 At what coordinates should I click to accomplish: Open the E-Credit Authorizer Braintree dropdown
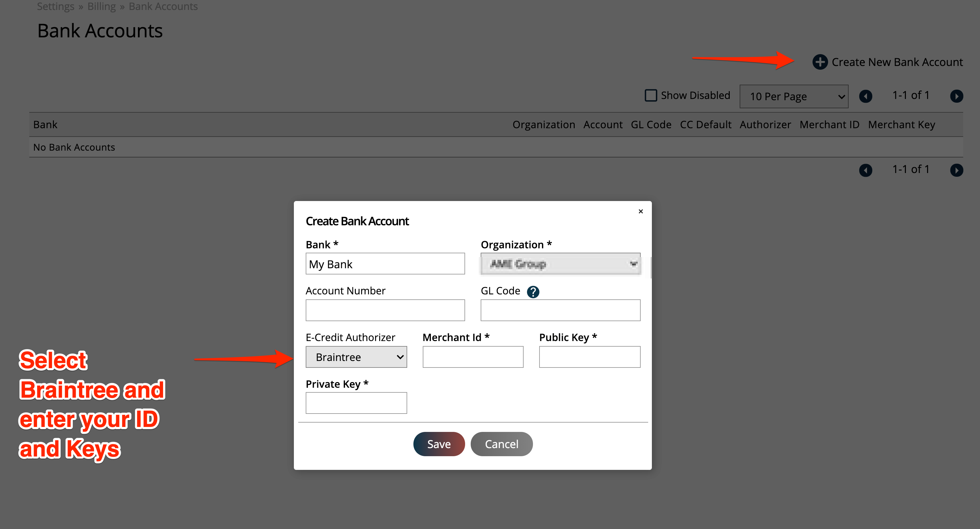pyautogui.click(x=356, y=357)
